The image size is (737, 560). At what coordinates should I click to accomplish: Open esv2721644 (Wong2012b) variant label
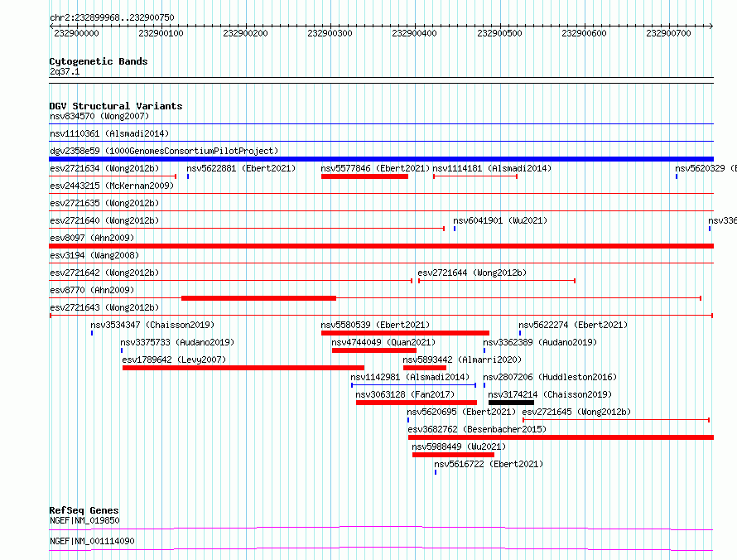click(472, 273)
